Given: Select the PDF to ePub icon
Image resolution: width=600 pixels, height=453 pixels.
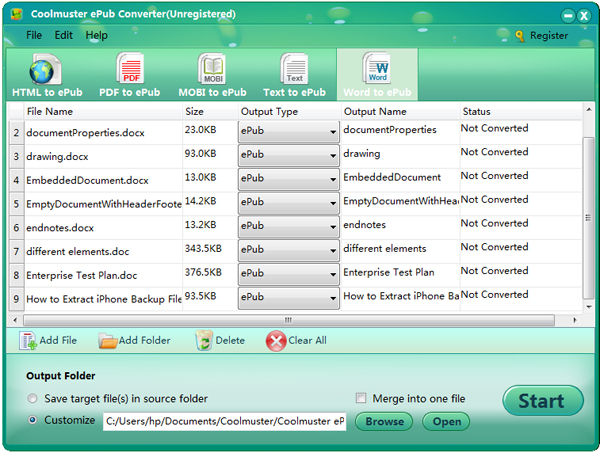Looking at the screenshot, I should [130, 68].
